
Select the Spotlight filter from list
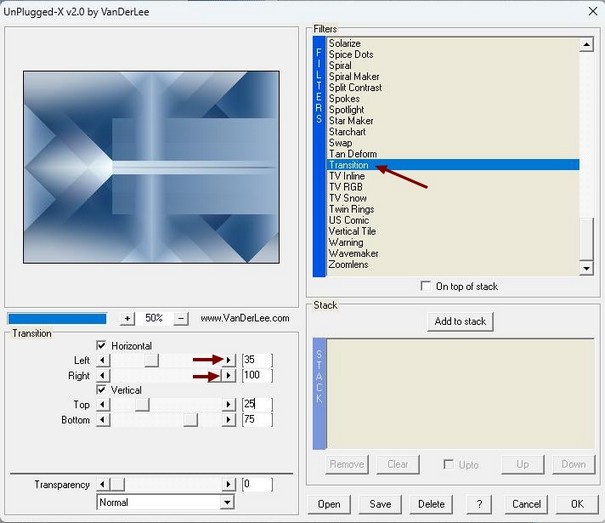[x=347, y=110]
